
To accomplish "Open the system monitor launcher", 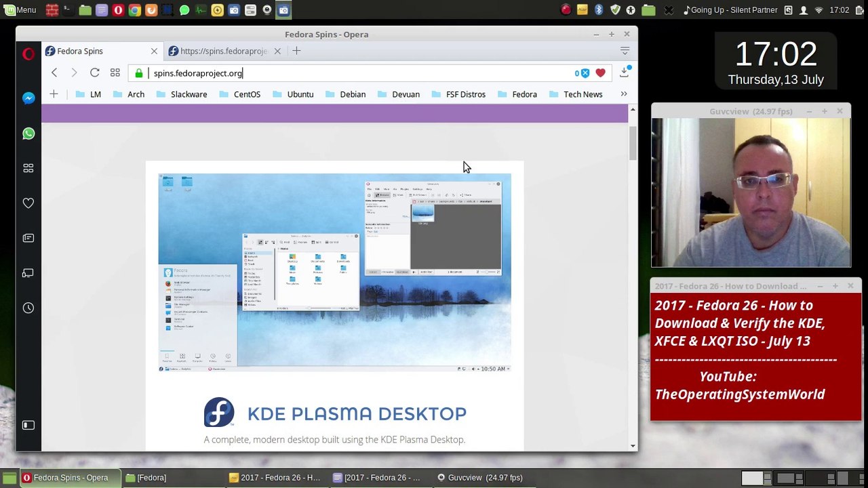I will pos(200,10).
